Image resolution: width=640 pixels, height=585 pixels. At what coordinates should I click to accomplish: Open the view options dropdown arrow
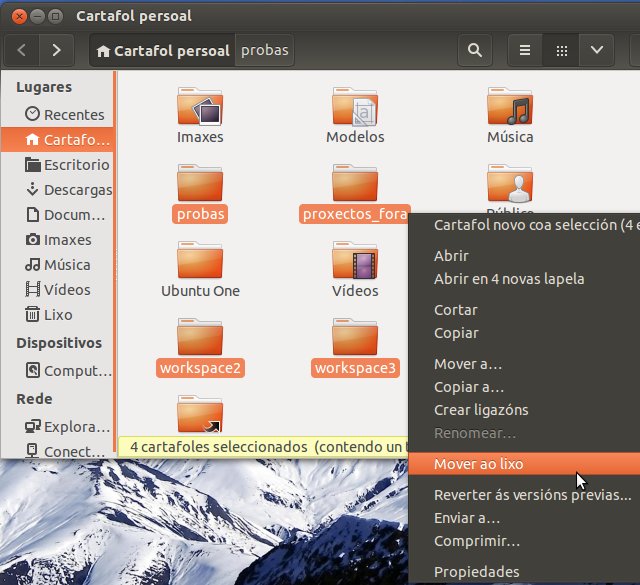pos(597,50)
